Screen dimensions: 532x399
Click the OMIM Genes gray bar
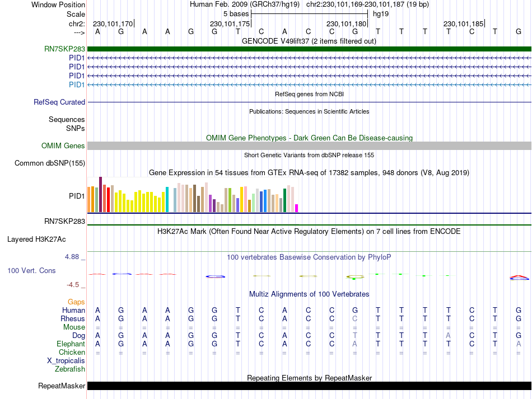(x=309, y=145)
